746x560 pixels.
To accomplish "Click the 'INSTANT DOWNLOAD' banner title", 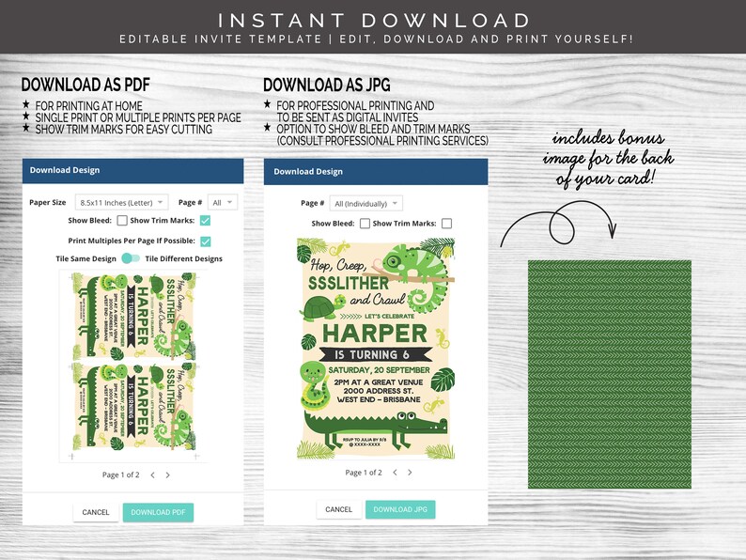I will tap(375, 21).
